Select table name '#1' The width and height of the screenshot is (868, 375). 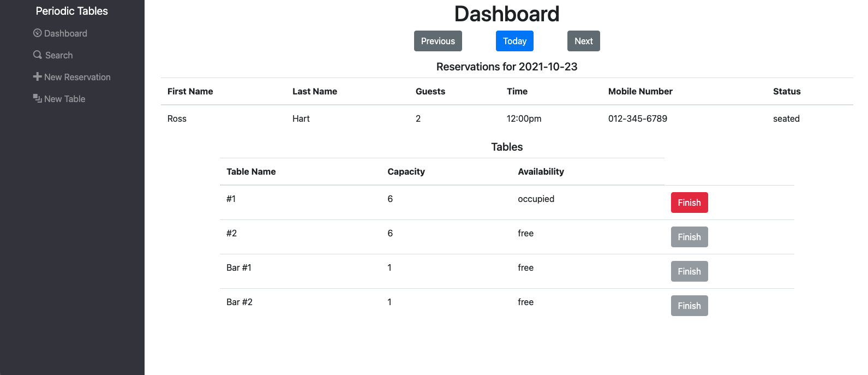tap(231, 199)
